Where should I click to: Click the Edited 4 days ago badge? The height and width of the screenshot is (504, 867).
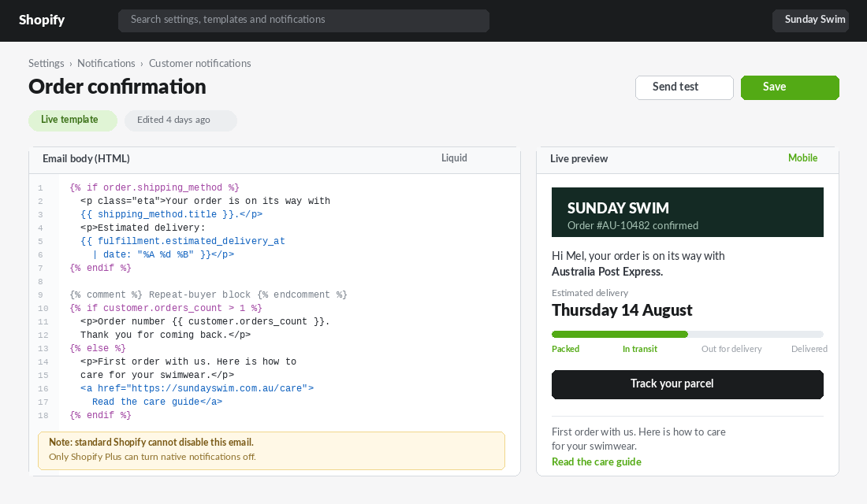[x=180, y=120]
